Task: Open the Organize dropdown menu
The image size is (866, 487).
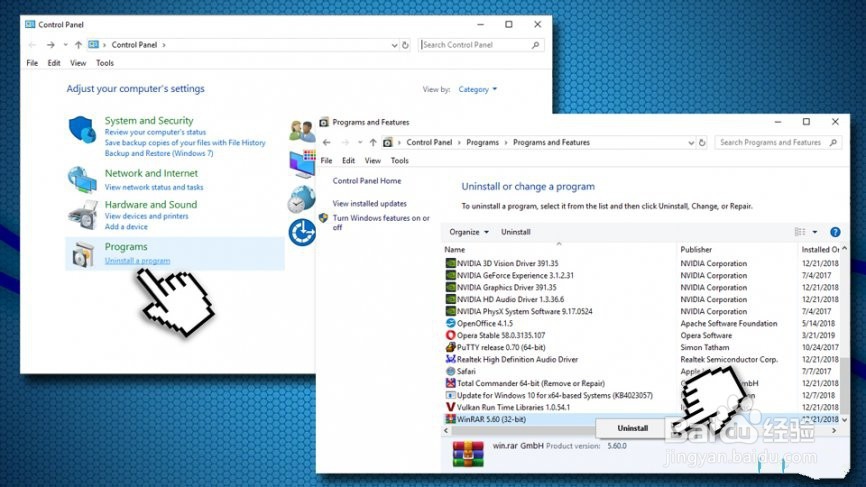Action: 469,232
